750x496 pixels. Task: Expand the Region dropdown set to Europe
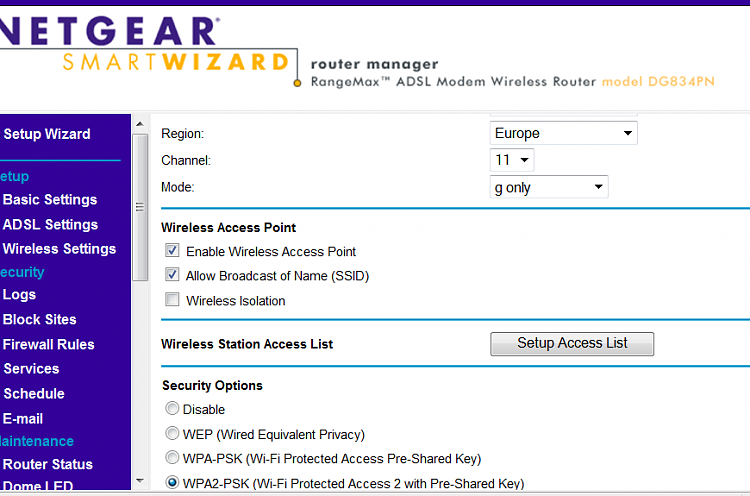pos(563,133)
